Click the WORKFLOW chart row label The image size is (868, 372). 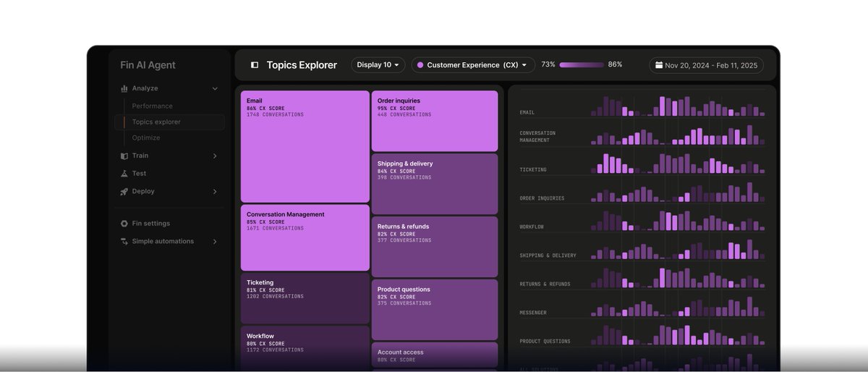coord(532,227)
